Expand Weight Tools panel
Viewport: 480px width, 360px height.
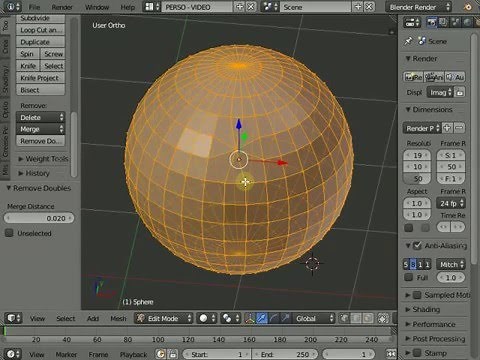[x=43, y=159]
